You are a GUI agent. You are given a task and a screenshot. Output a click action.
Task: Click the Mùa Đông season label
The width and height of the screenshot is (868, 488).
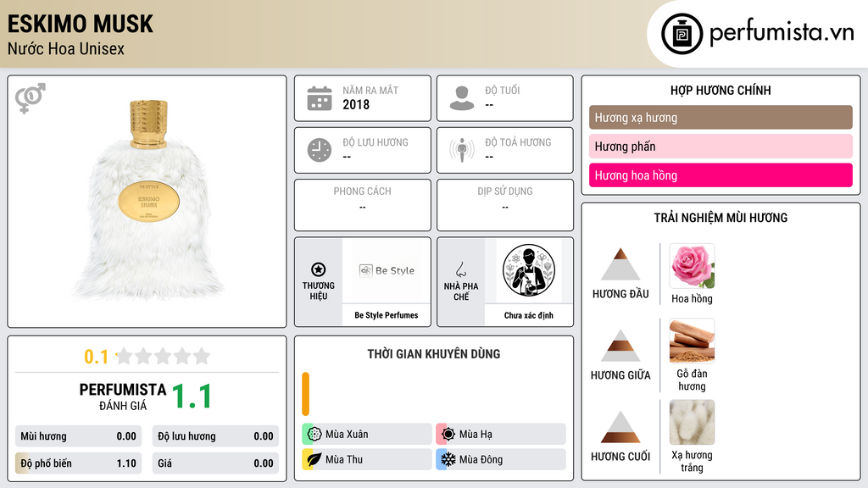(481, 459)
